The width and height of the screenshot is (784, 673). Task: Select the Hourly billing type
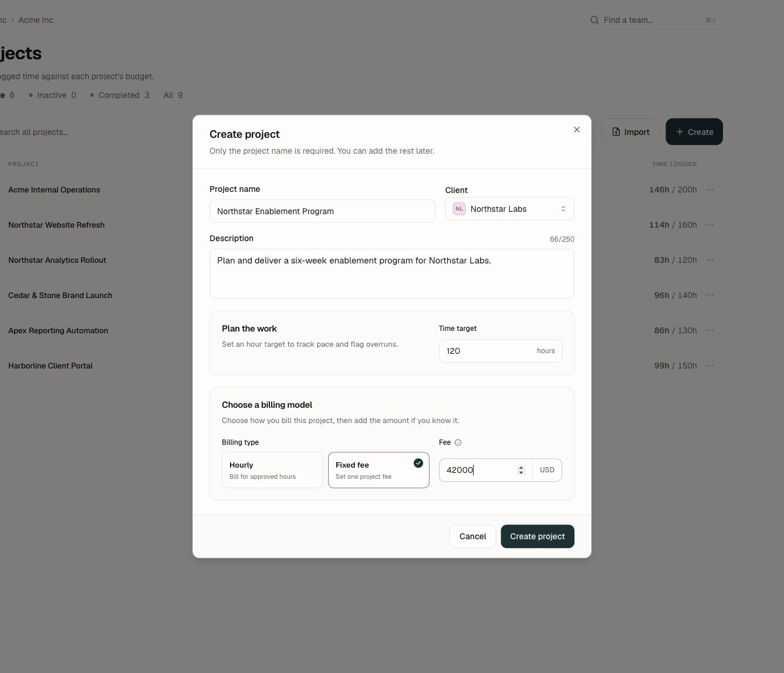click(x=272, y=470)
